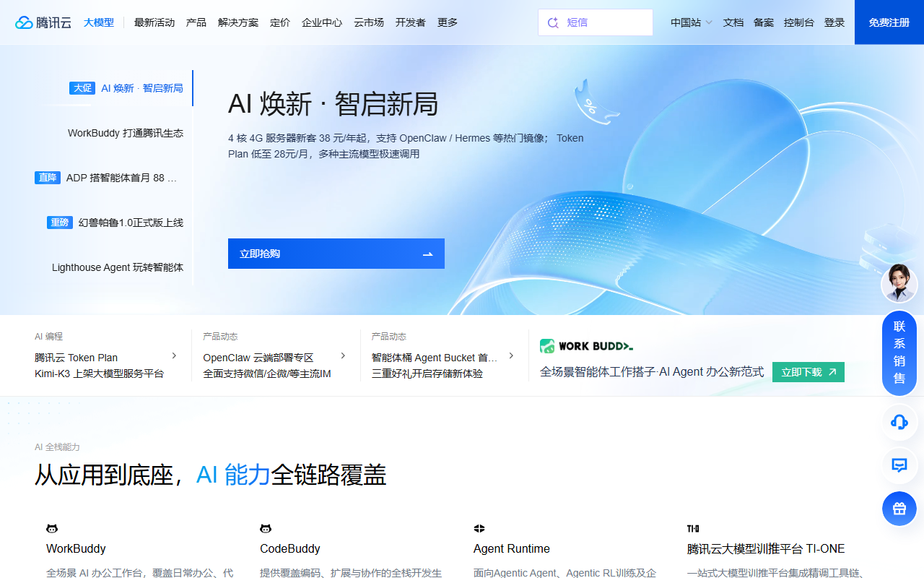Open the 更多 menu
The width and height of the screenshot is (924, 578).
click(448, 22)
